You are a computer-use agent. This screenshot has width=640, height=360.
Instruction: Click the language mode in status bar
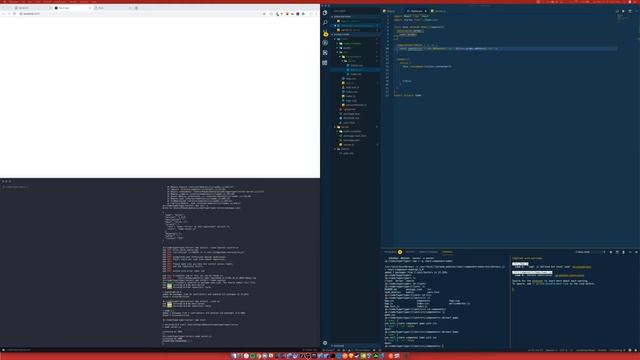586,350
